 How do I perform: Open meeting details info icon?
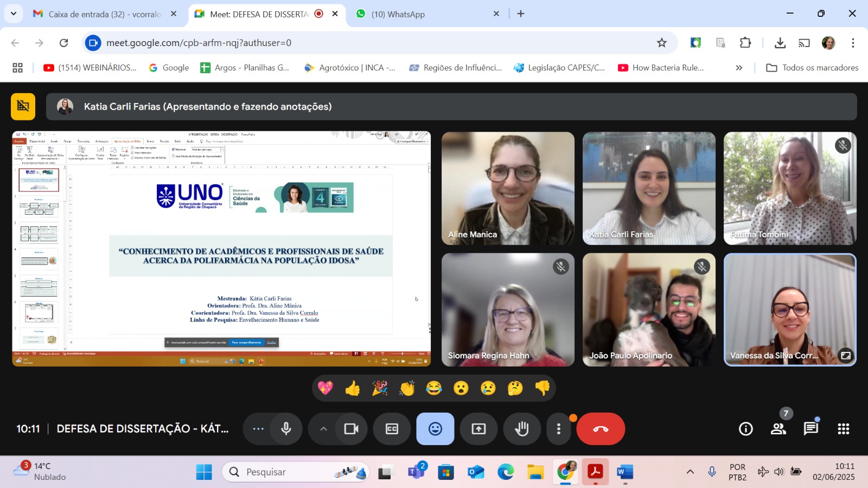pos(746,429)
